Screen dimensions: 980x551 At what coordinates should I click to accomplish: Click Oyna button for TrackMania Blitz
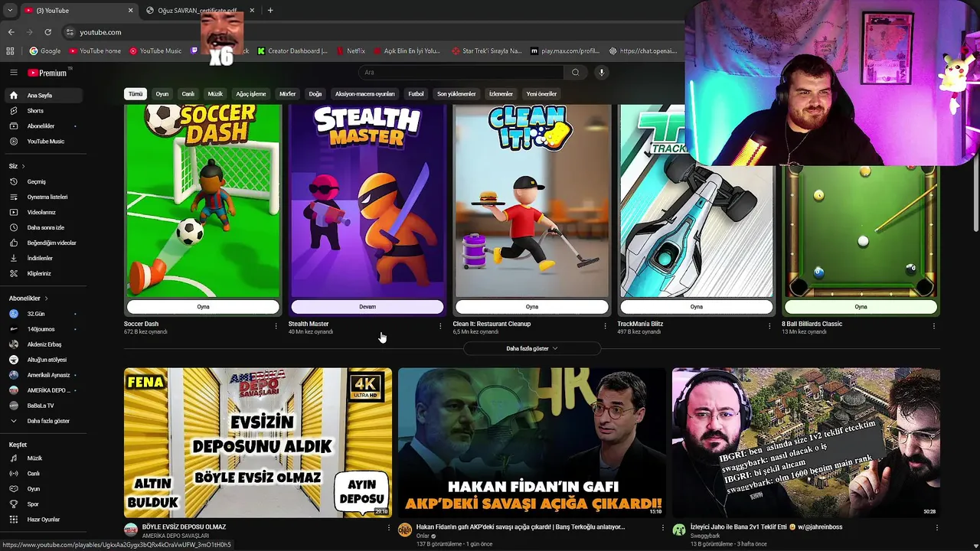(x=697, y=307)
